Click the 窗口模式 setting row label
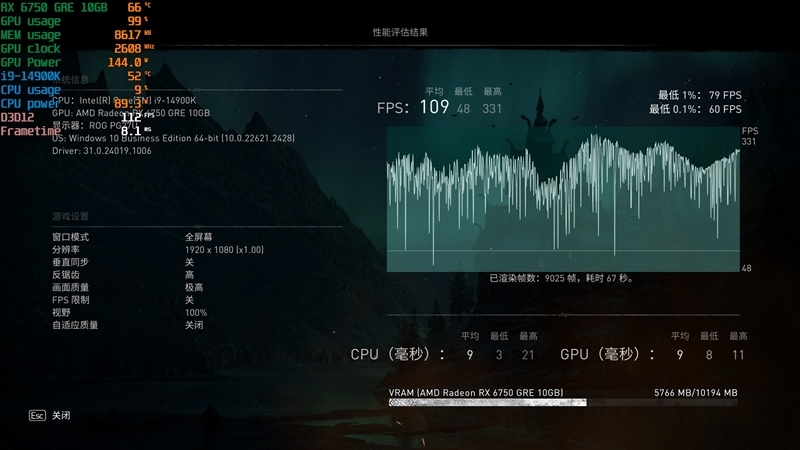The height and width of the screenshot is (450, 800). 70,237
